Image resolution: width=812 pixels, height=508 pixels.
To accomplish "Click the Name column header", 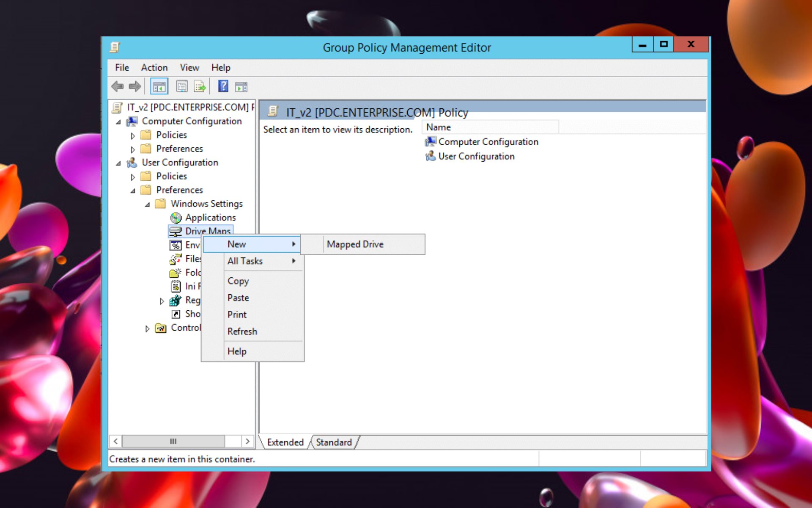I will click(x=490, y=127).
